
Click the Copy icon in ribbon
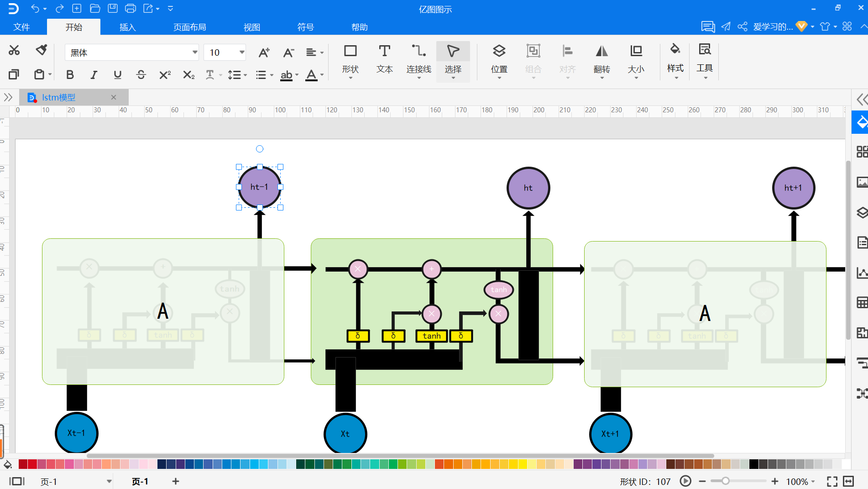point(14,74)
